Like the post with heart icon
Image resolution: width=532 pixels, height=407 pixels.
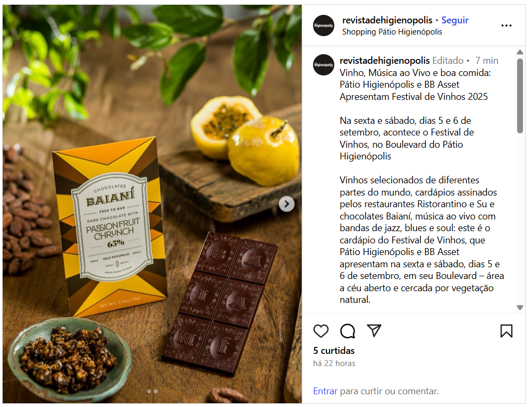(x=320, y=331)
